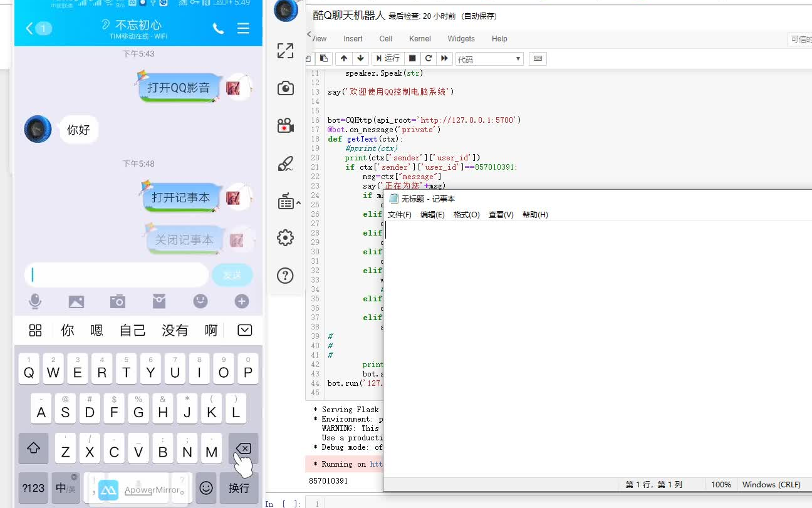
Task: Select word suggestion 嗯
Action: pos(96,330)
